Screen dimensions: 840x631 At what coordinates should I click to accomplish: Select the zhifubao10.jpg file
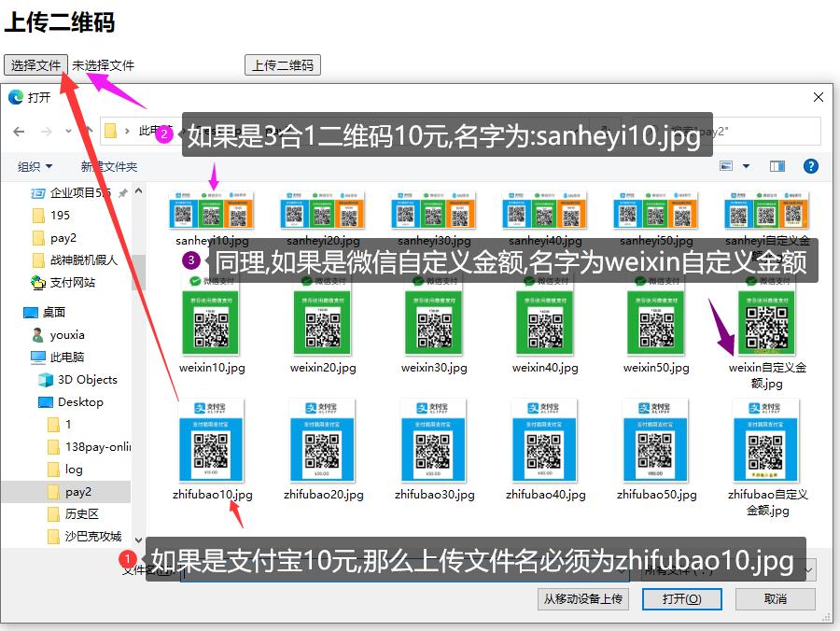pos(212,450)
